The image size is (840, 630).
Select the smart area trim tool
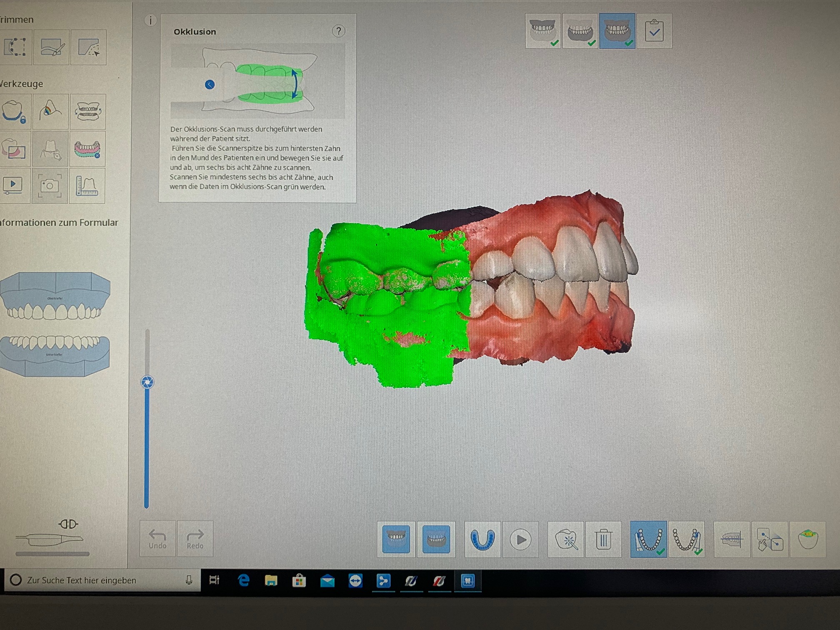[x=88, y=47]
